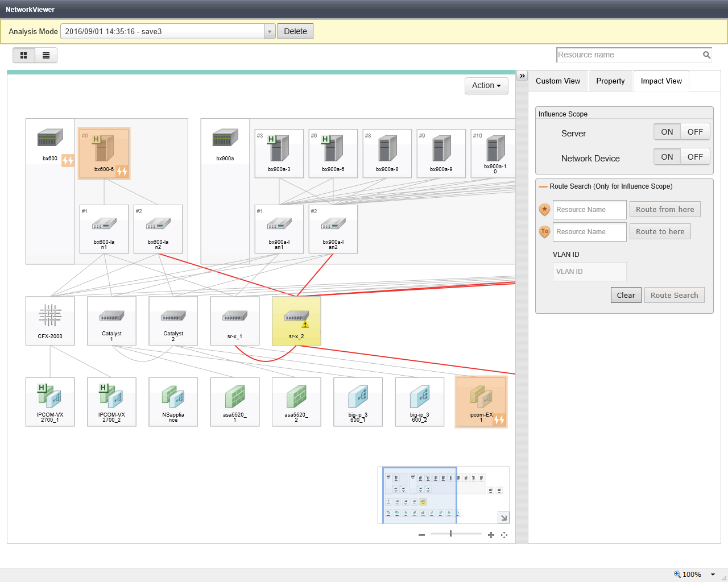Open the Action dropdown menu
Viewport: 728px width, 582px height.
[486, 85]
